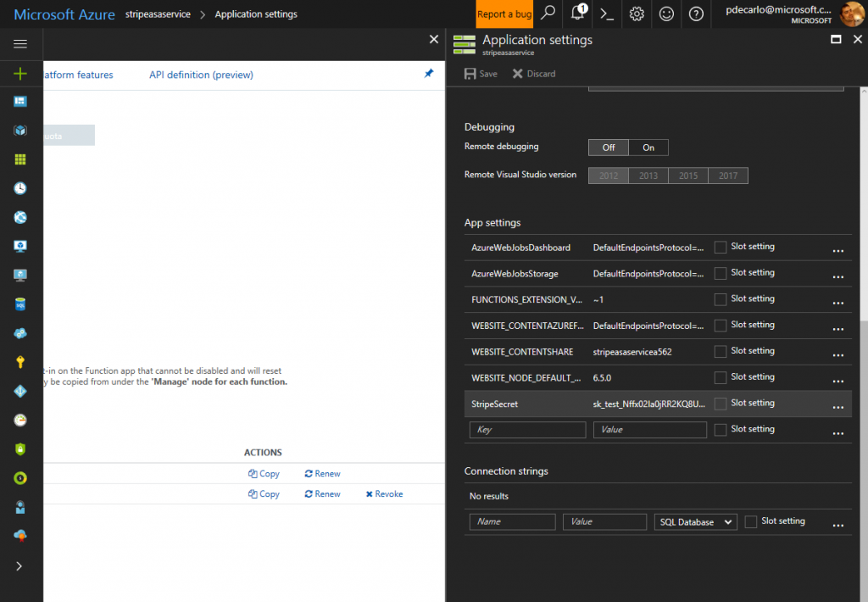The width and height of the screenshot is (868, 602).
Task: Click the Feedback smiley icon
Action: 666,14
